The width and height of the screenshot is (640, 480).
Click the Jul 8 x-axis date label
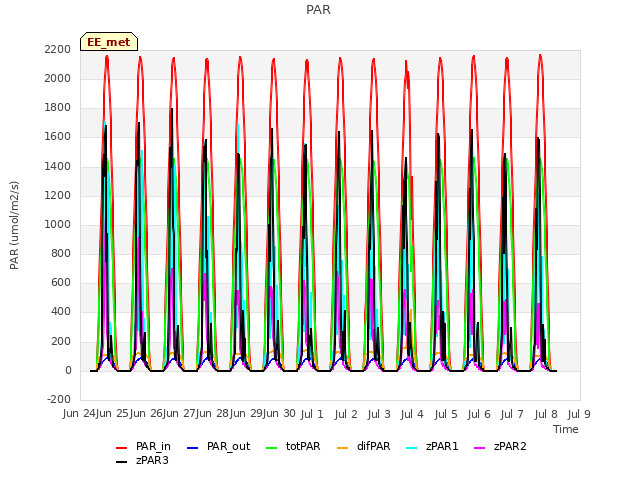tap(546, 414)
